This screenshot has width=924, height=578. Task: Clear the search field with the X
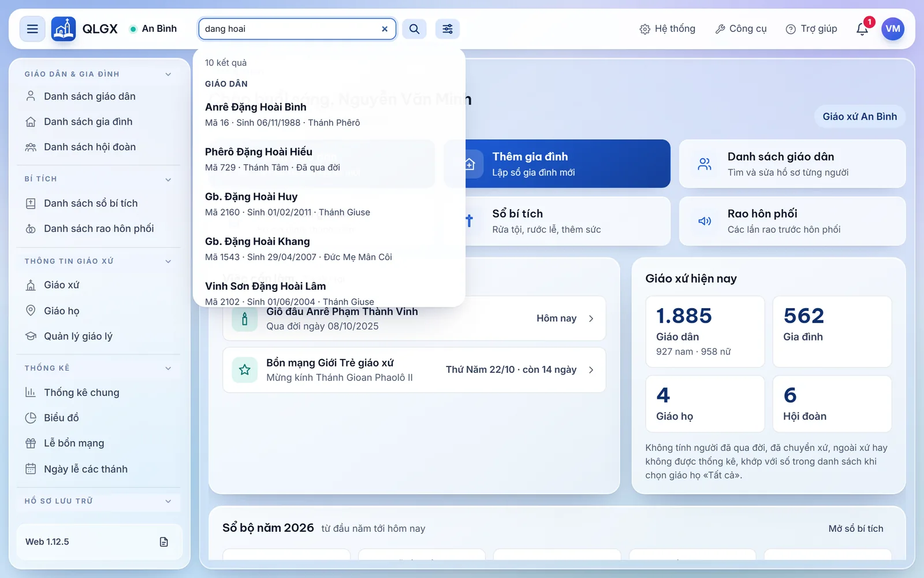385,29
